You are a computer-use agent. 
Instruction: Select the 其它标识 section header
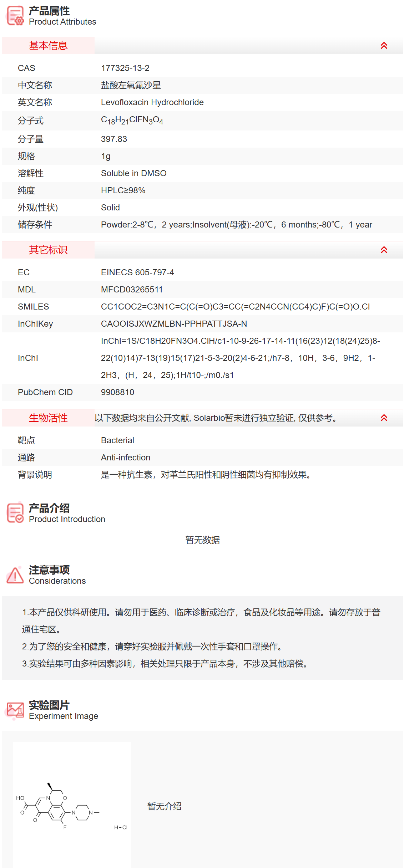tap(48, 250)
